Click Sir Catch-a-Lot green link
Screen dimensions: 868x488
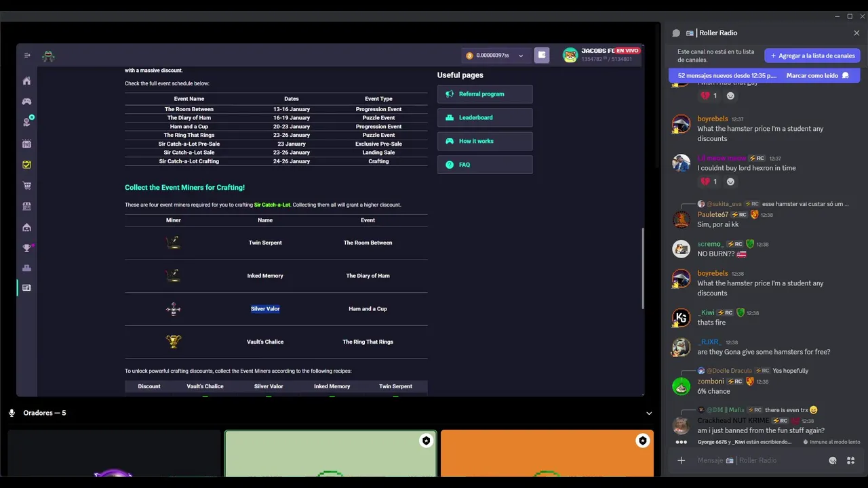[272, 205]
